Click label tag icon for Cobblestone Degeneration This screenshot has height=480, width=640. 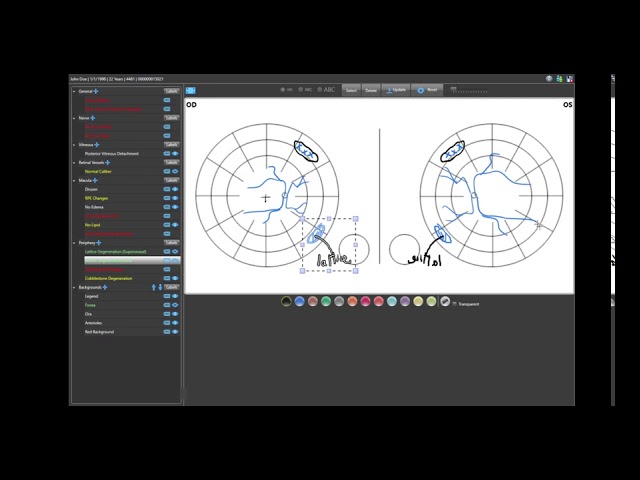click(x=167, y=278)
